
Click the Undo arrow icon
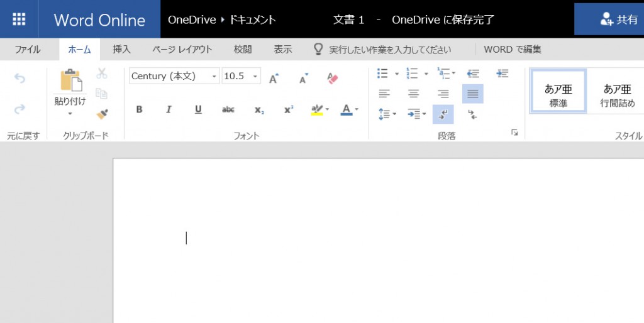19,78
